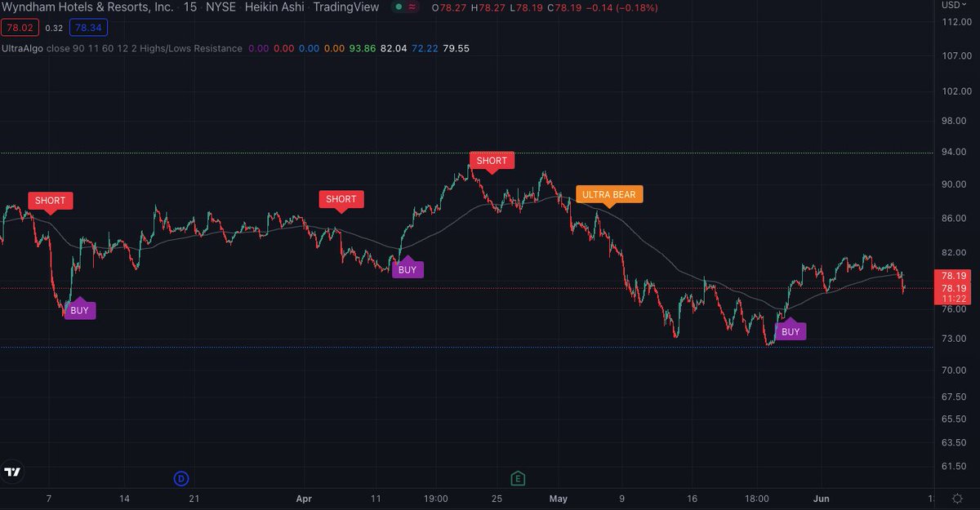This screenshot has height=510, width=980.
Task: Open the TradingView link in the header
Action: coord(346,7)
